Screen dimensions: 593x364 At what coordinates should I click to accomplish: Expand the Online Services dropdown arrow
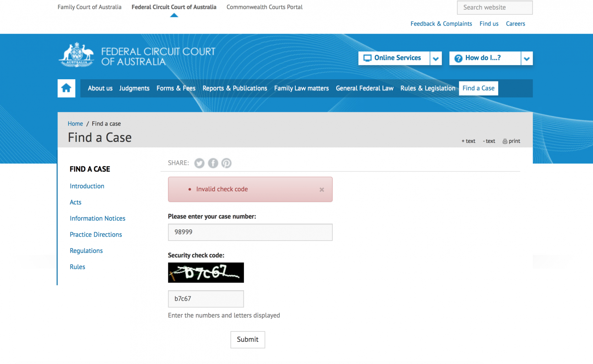pos(436,59)
